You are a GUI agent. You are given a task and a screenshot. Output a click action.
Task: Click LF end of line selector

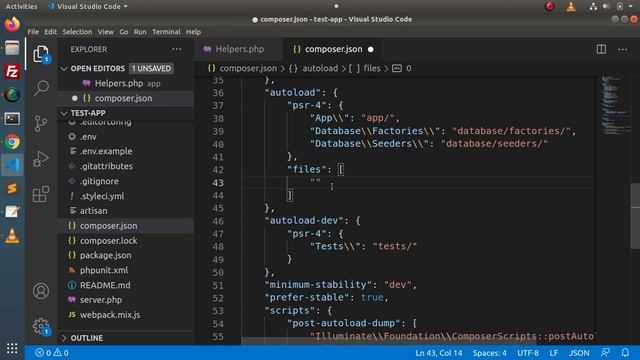click(x=553, y=353)
